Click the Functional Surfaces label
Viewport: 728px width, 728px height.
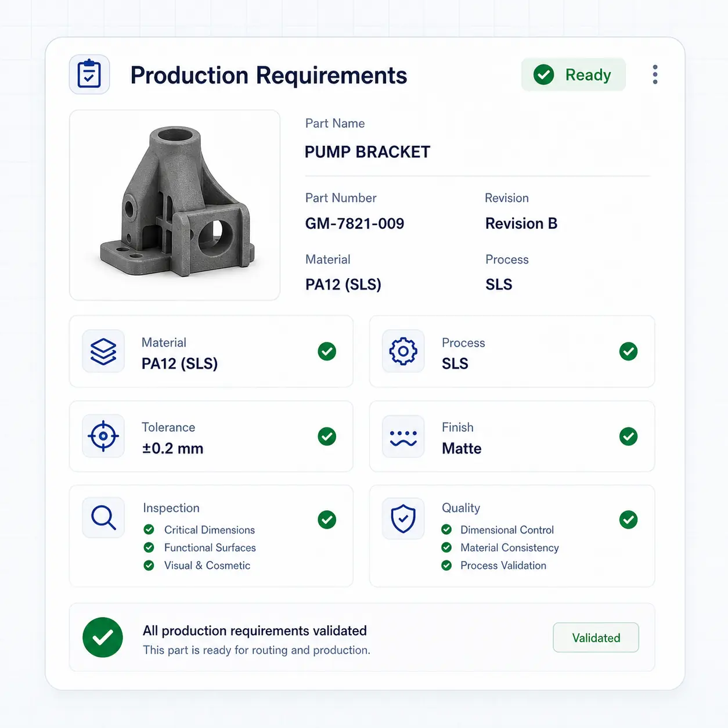tap(210, 547)
